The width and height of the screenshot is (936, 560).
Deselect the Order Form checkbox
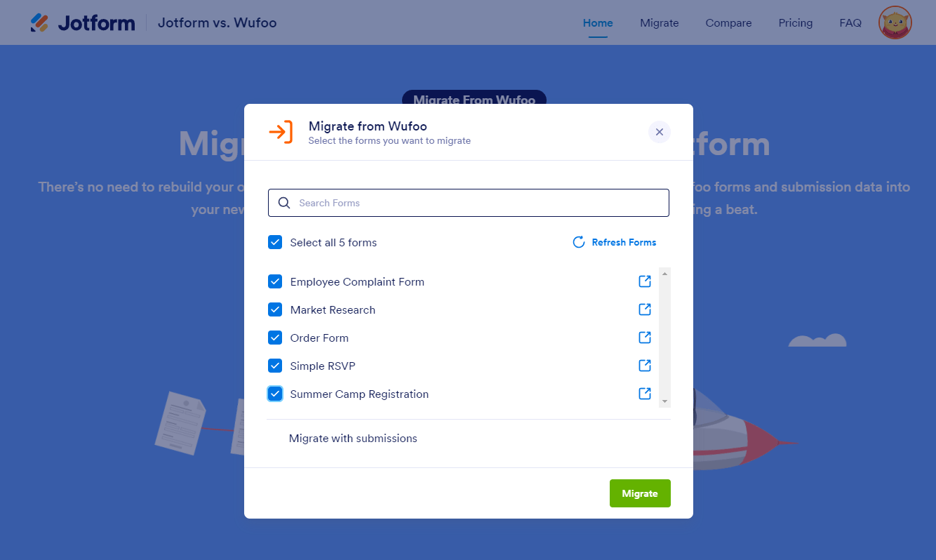pyautogui.click(x=275, y=338)
